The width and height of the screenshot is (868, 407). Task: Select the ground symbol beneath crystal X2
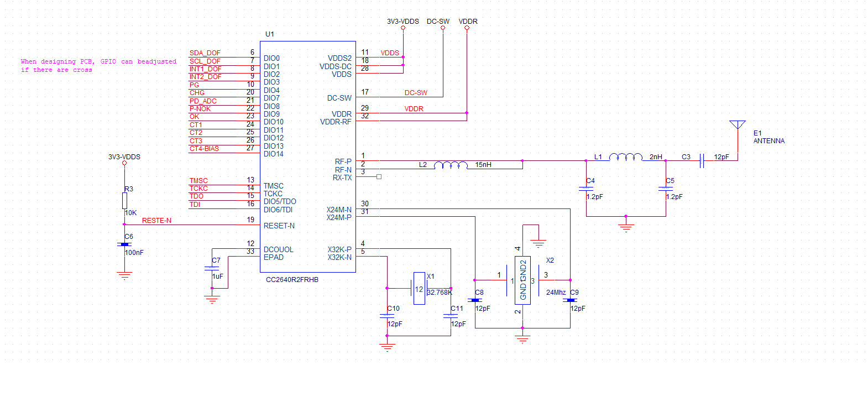point(522,339)
